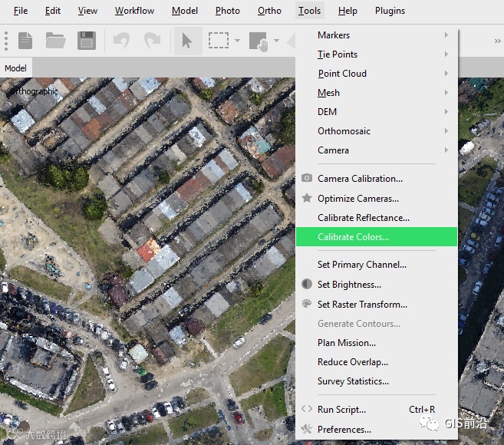Select the rectangle selection tool
The image size is (504, 445).
219,41
